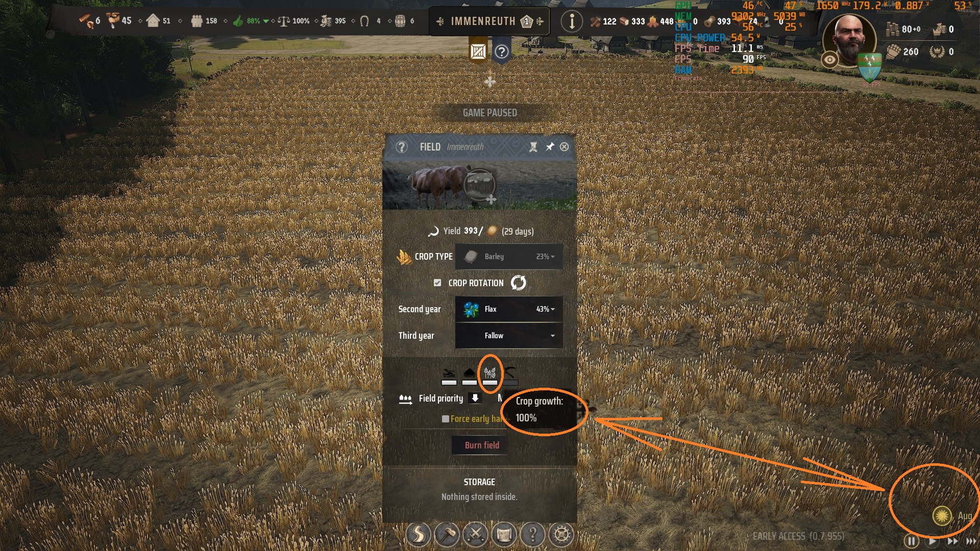Open the Crop Type Barley dropdown

pos(509,257)
